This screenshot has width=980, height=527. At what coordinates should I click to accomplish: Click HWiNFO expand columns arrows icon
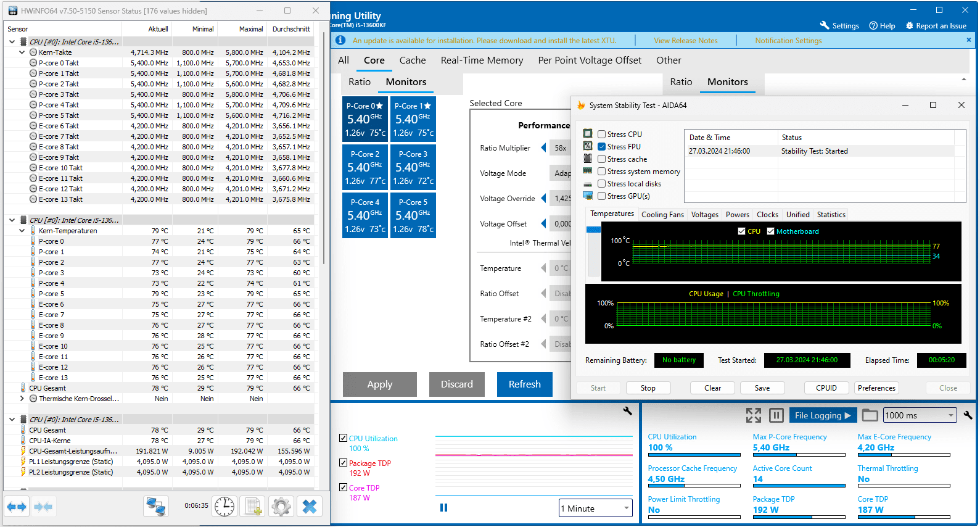17,507
